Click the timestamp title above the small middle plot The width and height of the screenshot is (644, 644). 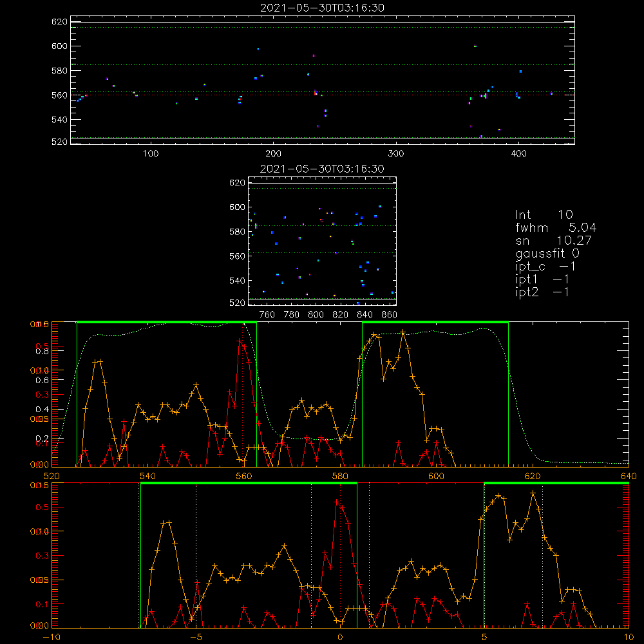pos(322,169)
